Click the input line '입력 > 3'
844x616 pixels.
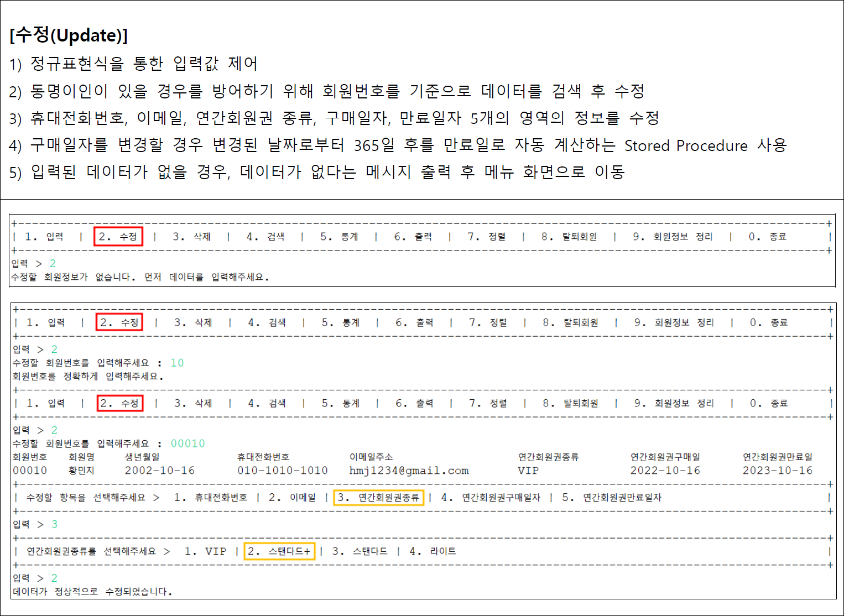(35, 524)
